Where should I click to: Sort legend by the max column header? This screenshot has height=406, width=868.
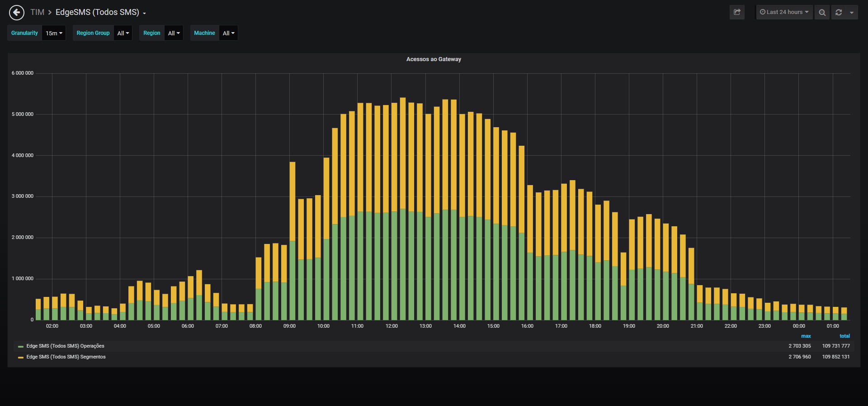(x=806, y=336)
